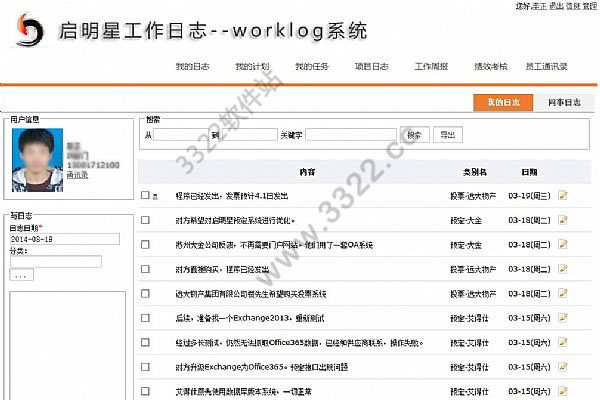Tick the checkbox for the 对方直接购买 entry
Viewport: 600px width, 400px height.
click(145, 269)
